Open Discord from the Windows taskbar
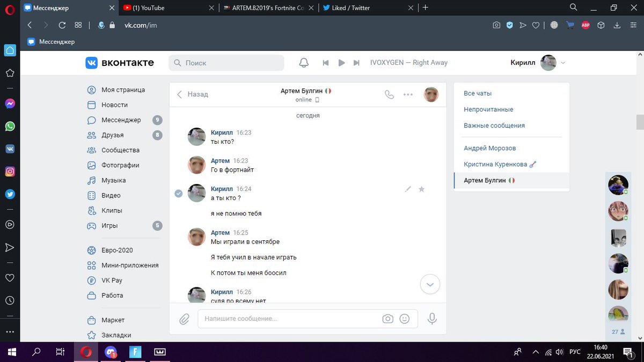Image resolution: width=644 pixels, height=362 pixels. click(x=111, y=352)
